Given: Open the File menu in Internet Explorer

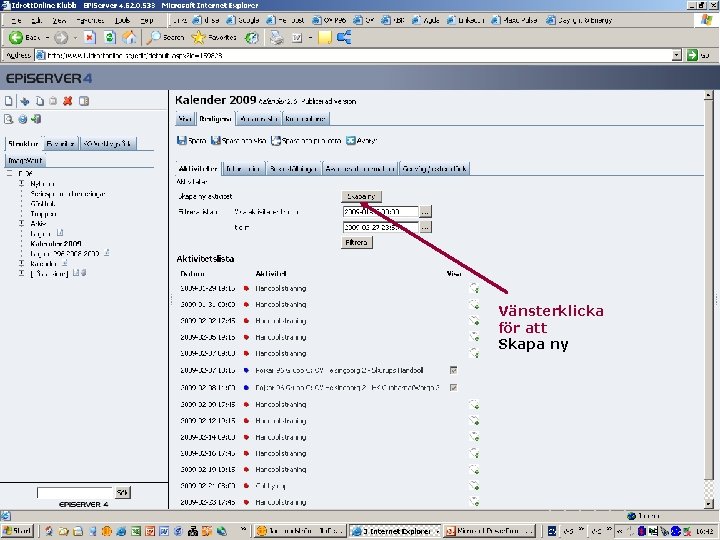Looking at the screenshot, I should point(16,20).
